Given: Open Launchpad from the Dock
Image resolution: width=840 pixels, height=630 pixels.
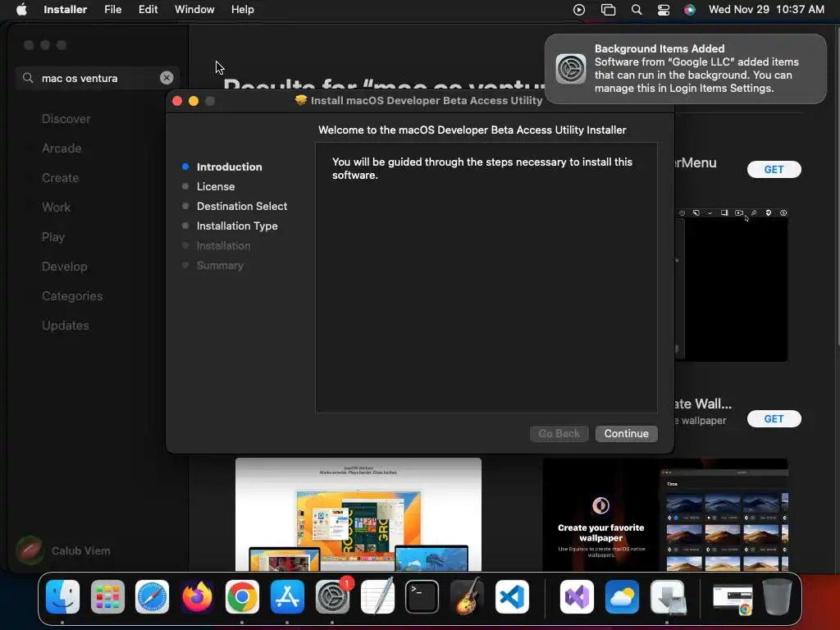Looking at the screenshot, I should 107,597.
